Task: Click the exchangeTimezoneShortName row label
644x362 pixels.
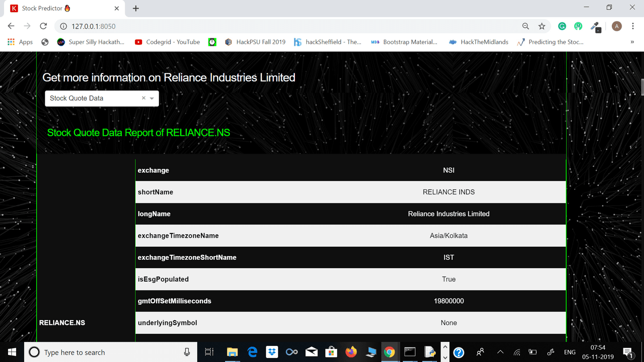Action: 187,257
